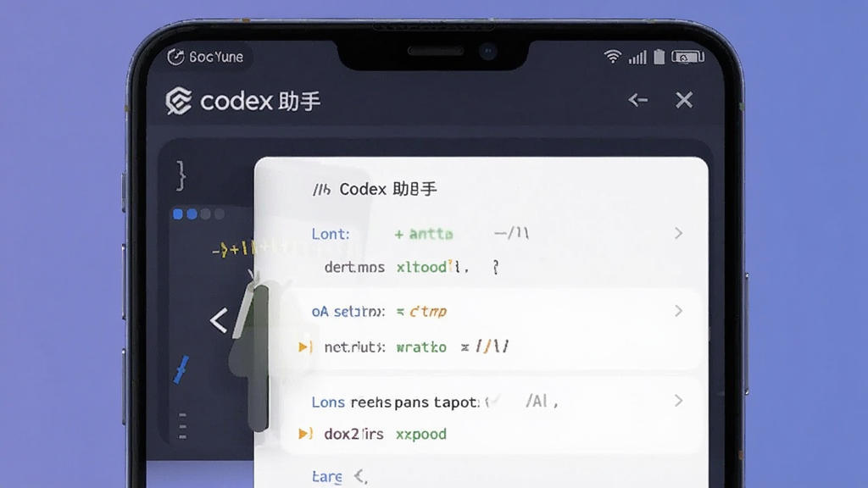The width and height of the screenshot is (868, 488).
Task: Click the BogYune label in status bar
Action: click(x=216, y=57)
